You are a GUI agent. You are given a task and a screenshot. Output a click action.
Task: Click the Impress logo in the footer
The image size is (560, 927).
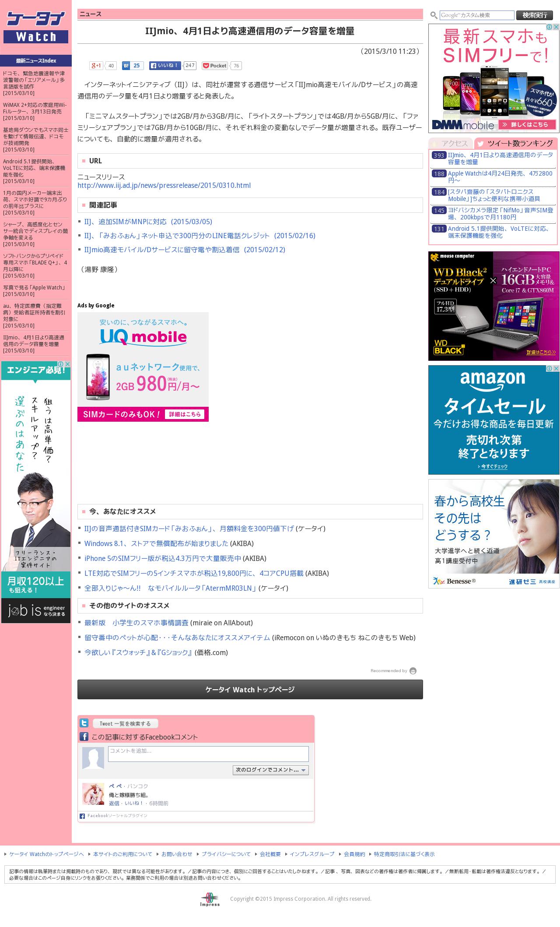pyautogui.click(x=210, y=899)
